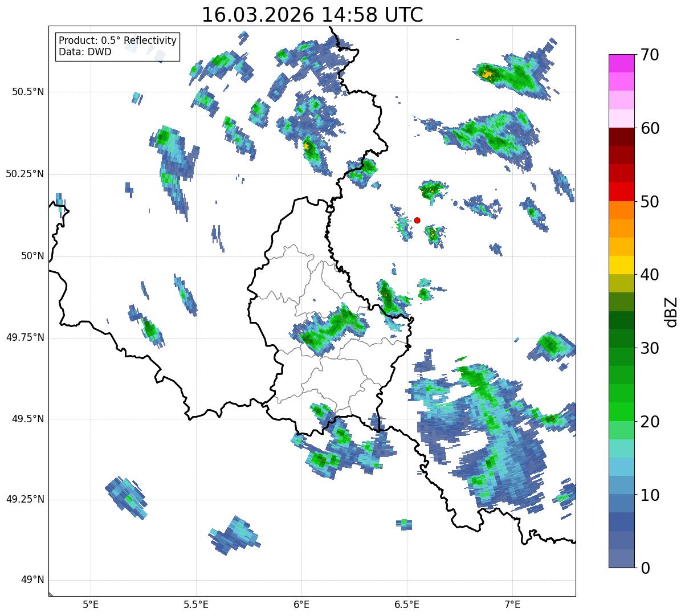685x616 pixels.
Task: Click the 70 value on the colorbar
Action: tap(649, 55)
